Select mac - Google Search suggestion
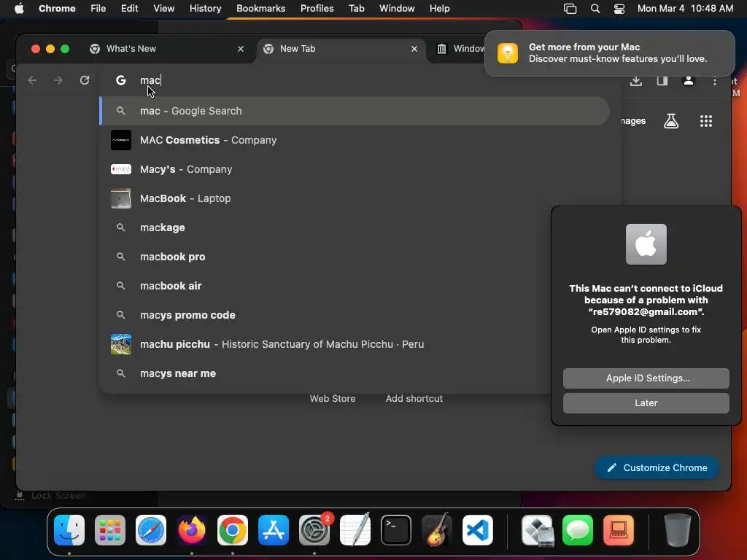Viewport: 747px width, 560px height. (355, 111)
